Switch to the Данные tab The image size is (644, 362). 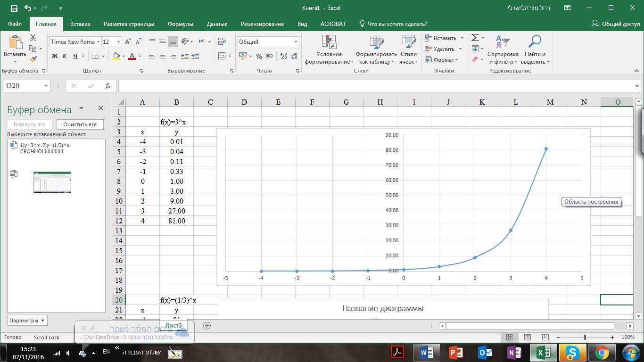[x=217, y=24]
